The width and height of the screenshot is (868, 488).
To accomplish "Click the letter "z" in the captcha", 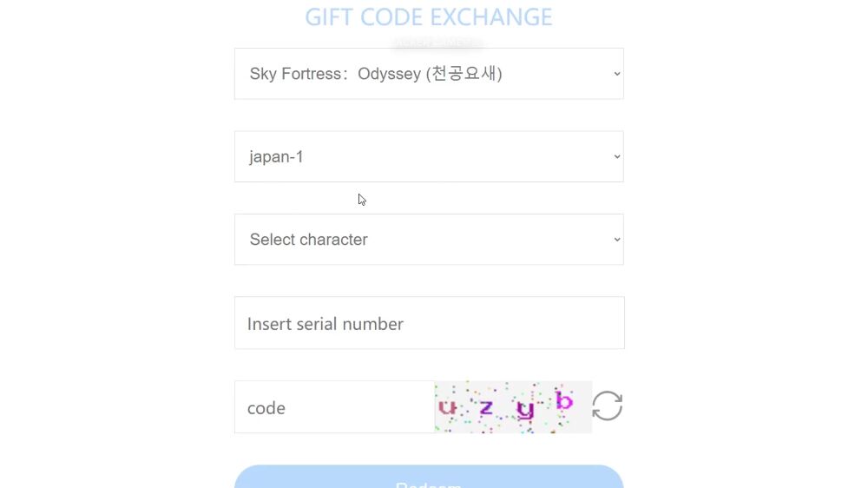I will tap(486, 406).
